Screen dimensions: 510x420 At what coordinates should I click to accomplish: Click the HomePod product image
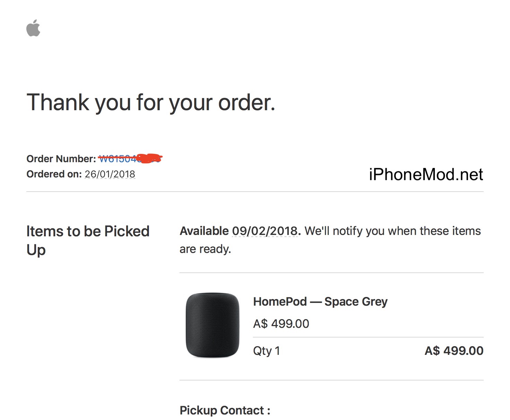coord(212,325)
